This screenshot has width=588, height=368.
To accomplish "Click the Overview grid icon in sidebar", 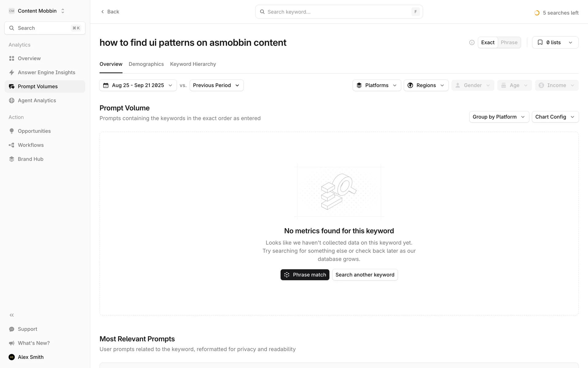I will tap(12, 58).
